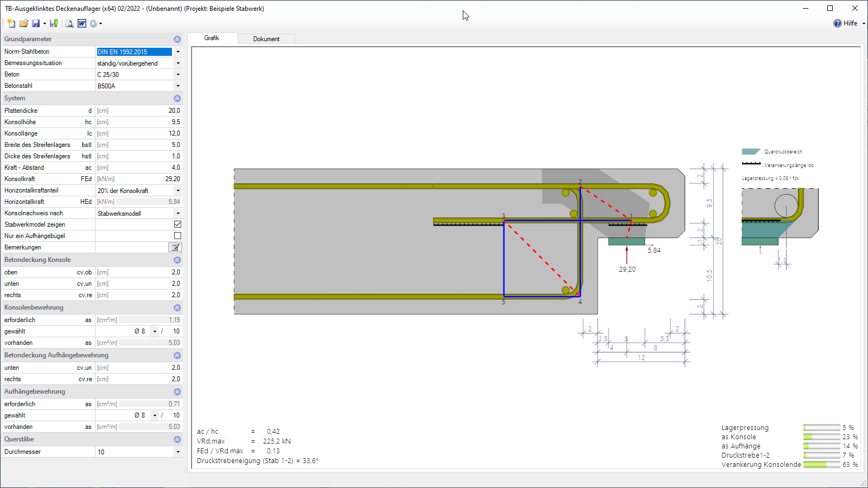Edit the Konsollänge value 12,0
The image size is (868, 488).
tap(150, 133)
